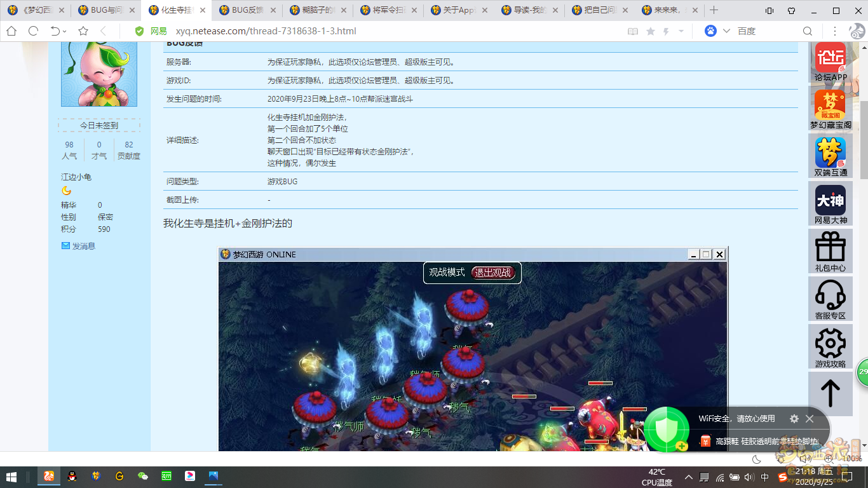Toggle night mode moon icon in status bar
The width and height of the screenshot is (868, 488).
tap(756, 459)
